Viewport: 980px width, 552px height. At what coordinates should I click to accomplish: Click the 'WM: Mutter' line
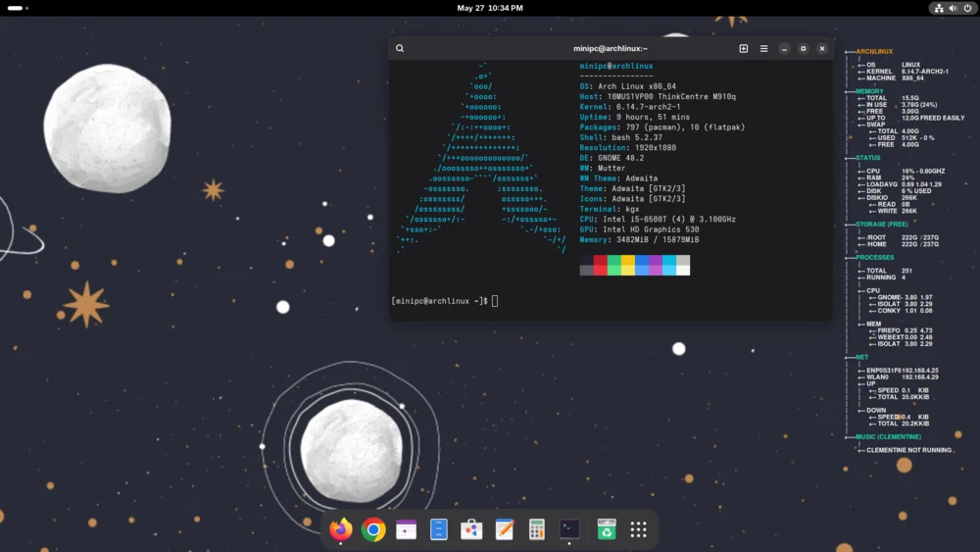pos(602,169)
